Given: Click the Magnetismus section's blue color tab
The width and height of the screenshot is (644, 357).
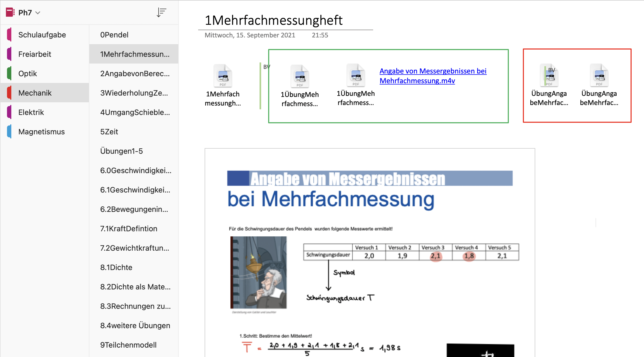Looking at the screenshot, I should pyautogui.click(x=9, y=132).
